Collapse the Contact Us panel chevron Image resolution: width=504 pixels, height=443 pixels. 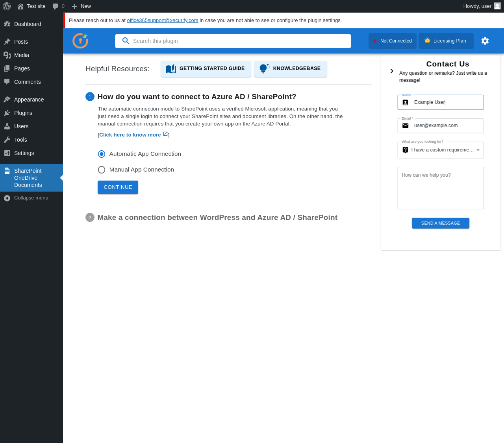[x=392, y=71]
